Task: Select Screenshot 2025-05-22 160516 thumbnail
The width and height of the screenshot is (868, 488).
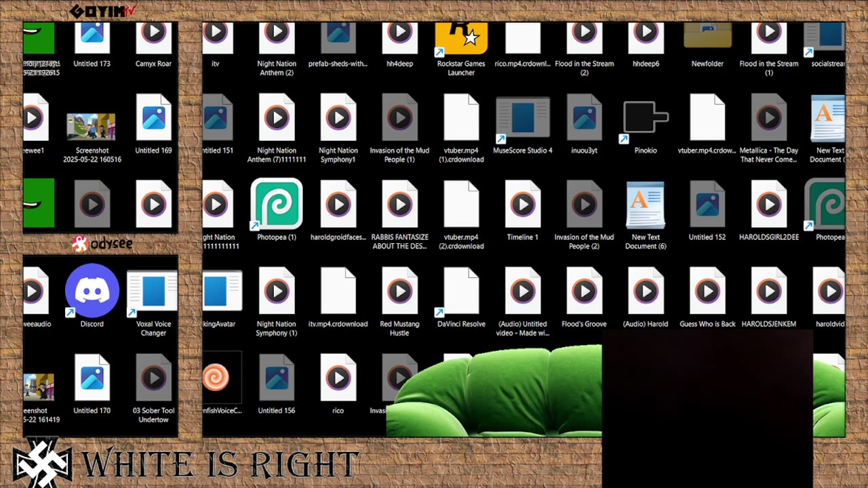Action: coord(91,126)
